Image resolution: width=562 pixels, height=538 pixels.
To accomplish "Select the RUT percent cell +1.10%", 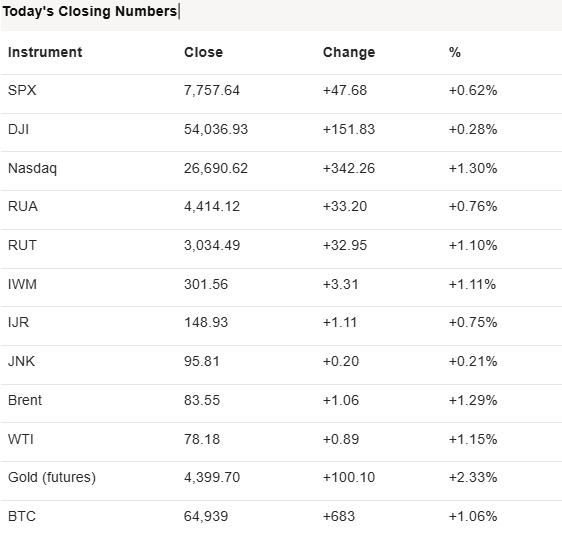I will point(473,246).
